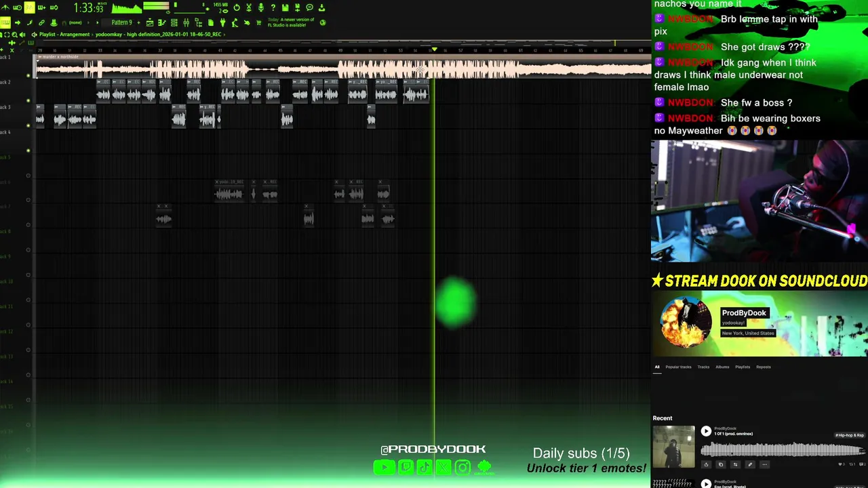Mute Track 1 with its green dot
Image resolution: width=868 pixels, height=488 pixels.
pos(28,75)
